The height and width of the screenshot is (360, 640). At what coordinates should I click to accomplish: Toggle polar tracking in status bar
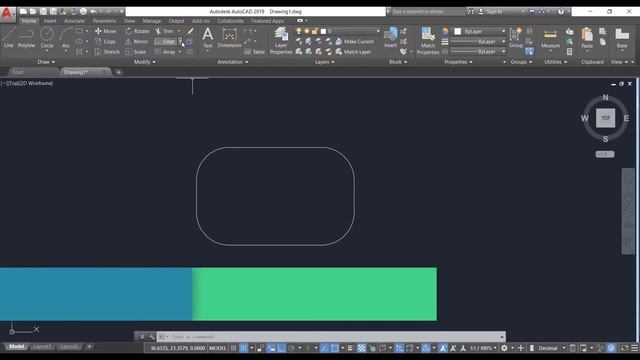[291, 348]
